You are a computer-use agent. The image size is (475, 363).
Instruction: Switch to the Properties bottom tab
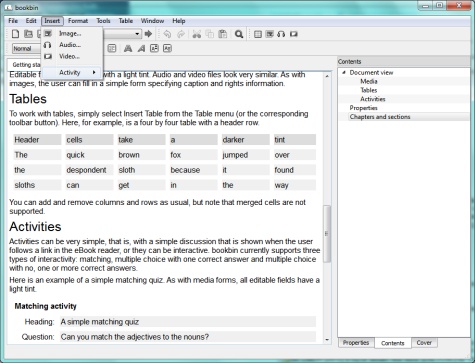[356, 343]
